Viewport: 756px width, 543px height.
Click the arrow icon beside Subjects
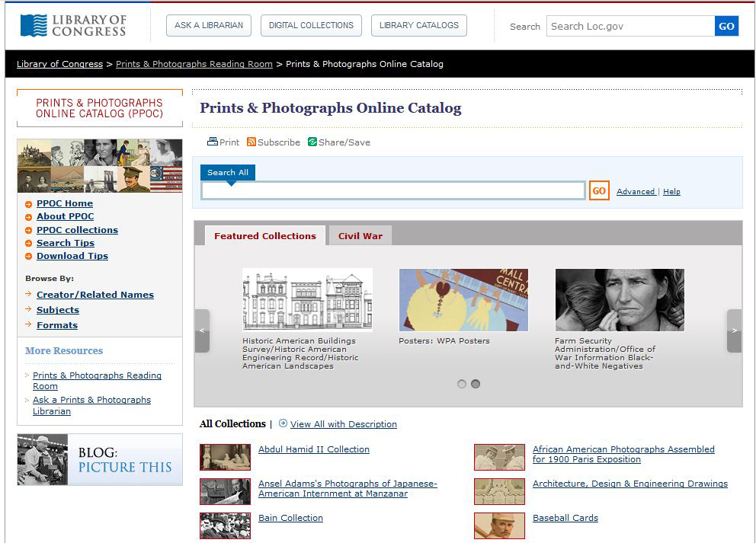point(28,309)
